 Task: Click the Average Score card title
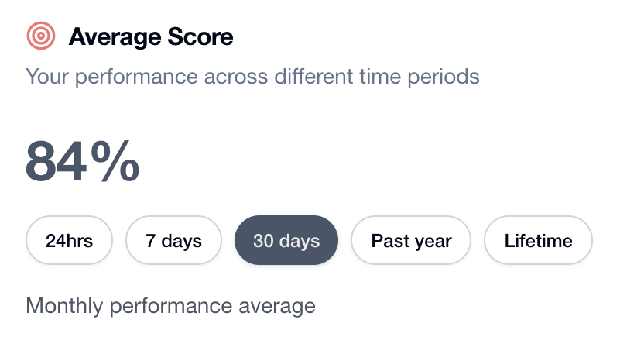pos(151,36)
